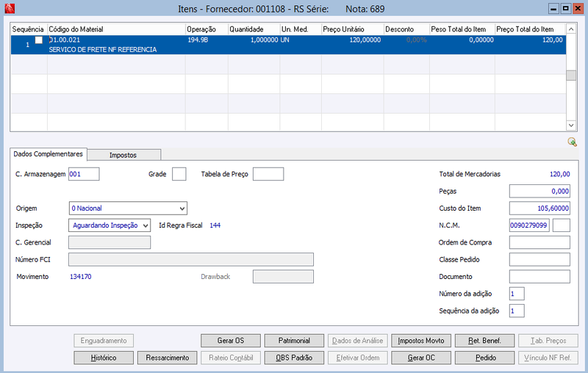Click the Sequência da adição field
This screenshot has width=588, height=373.
click(x=517, y=311)
